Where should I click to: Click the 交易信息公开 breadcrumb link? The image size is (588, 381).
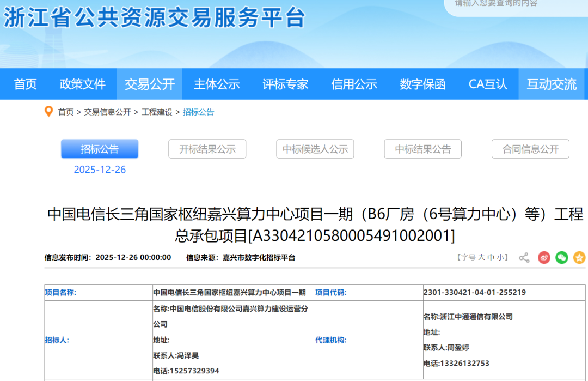(x=107, y=112)
